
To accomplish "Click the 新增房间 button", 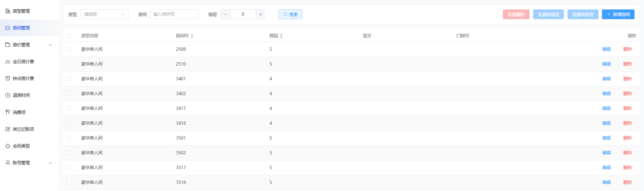I will click(618, 14).
